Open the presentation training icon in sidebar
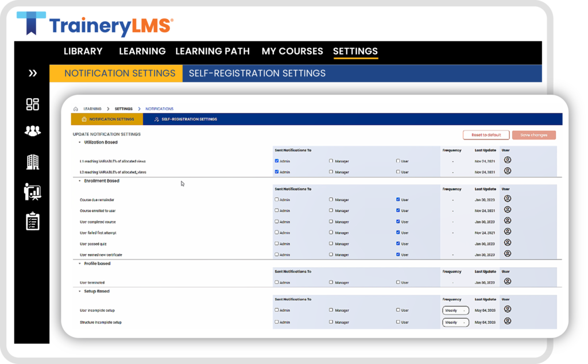Image resolution: width=588 pixels, height=364 pixels. click(33, 192)
